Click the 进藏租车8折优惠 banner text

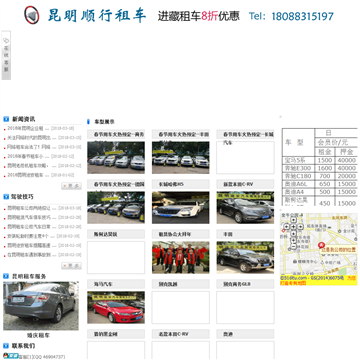(199, 16)
